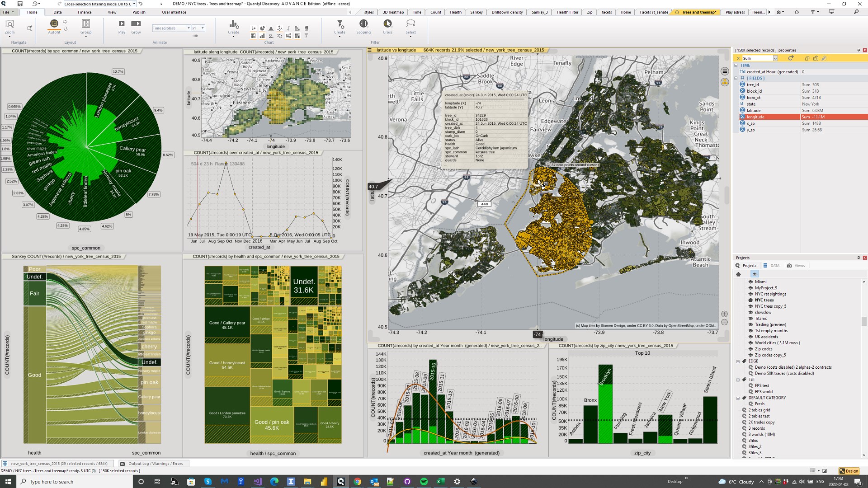Click the map zoom-out minus icon

pyautogui.click(x=724, y=322)
